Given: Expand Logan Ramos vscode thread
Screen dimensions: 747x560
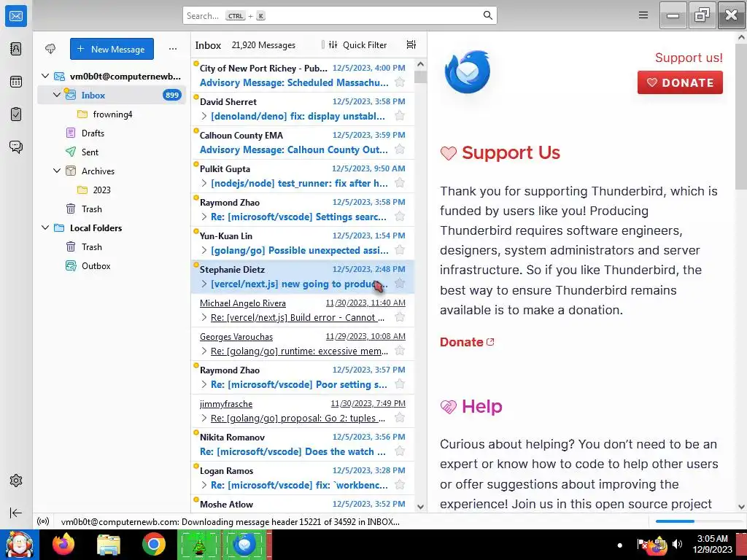Looking at the screenshot, I should [x=204, y=485].
